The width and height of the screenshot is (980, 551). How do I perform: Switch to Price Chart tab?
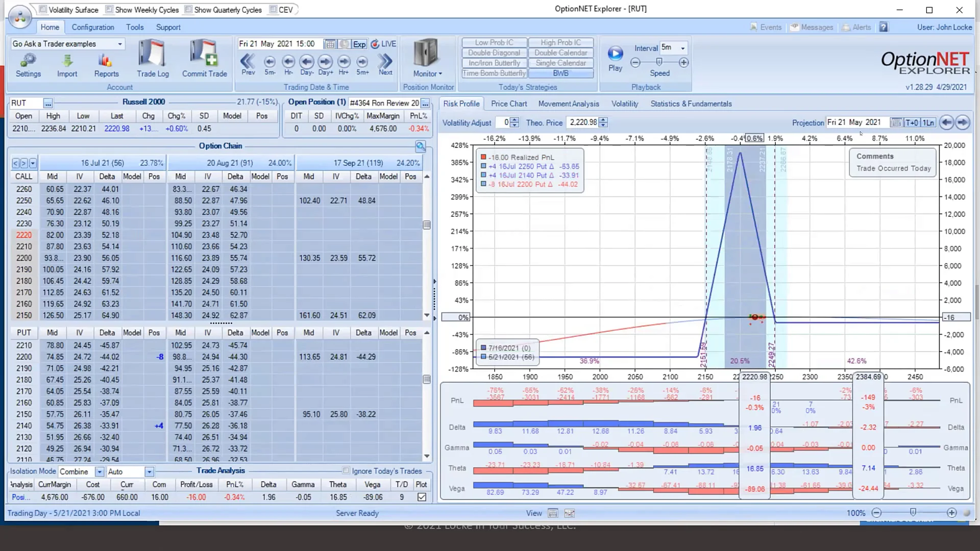(509, 104)
